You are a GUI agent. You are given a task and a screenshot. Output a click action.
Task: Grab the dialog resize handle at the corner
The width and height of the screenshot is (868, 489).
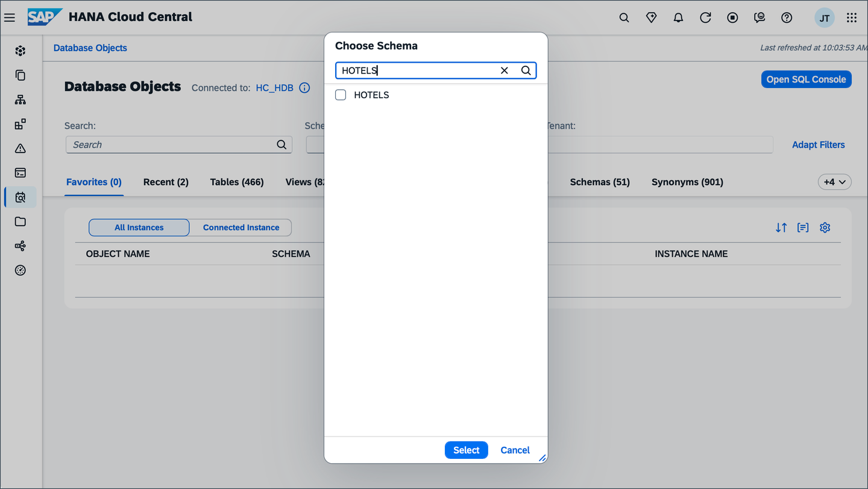click(542, 458)
